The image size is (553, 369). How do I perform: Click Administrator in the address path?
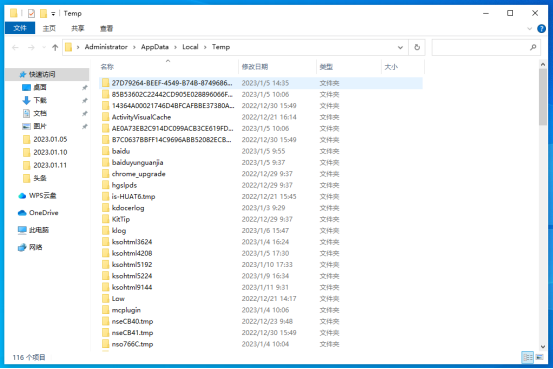(106, 47)
